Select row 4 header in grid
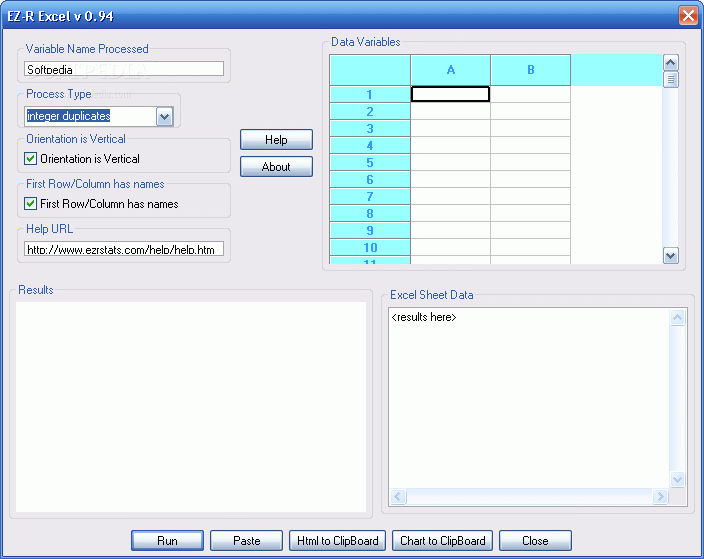This screenshot has height=559, width=704. point(370,145)
